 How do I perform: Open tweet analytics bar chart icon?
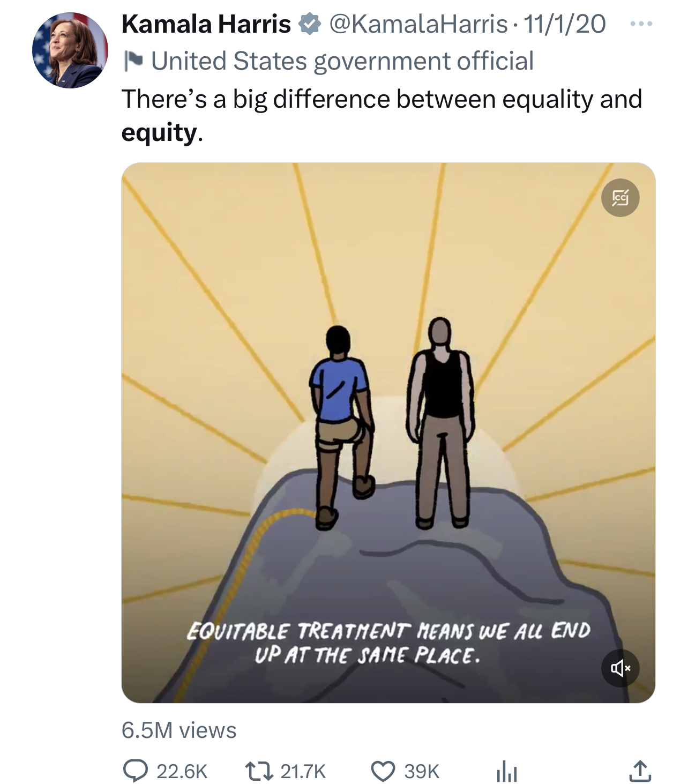click(506, 771)
